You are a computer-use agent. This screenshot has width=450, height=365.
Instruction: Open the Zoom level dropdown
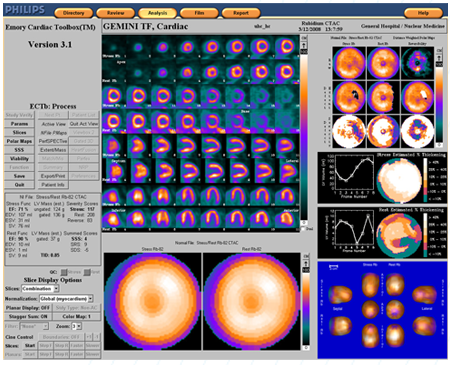pyautogui.click(x=77, y=326)
